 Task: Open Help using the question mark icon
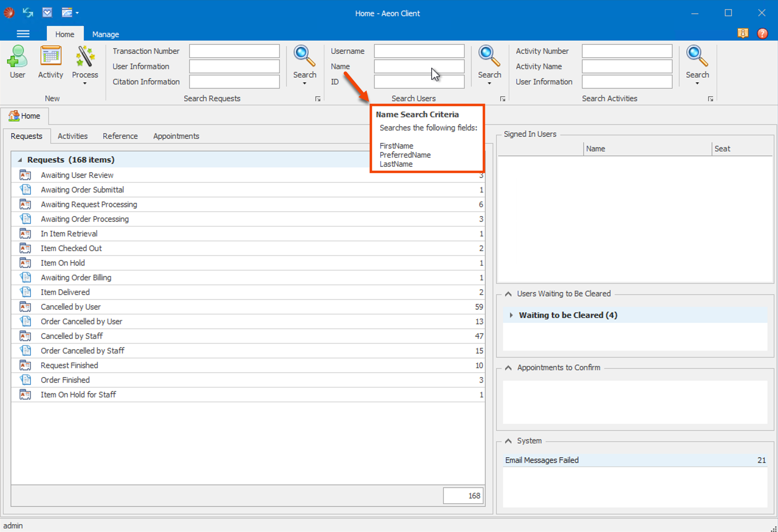point(762,33)
